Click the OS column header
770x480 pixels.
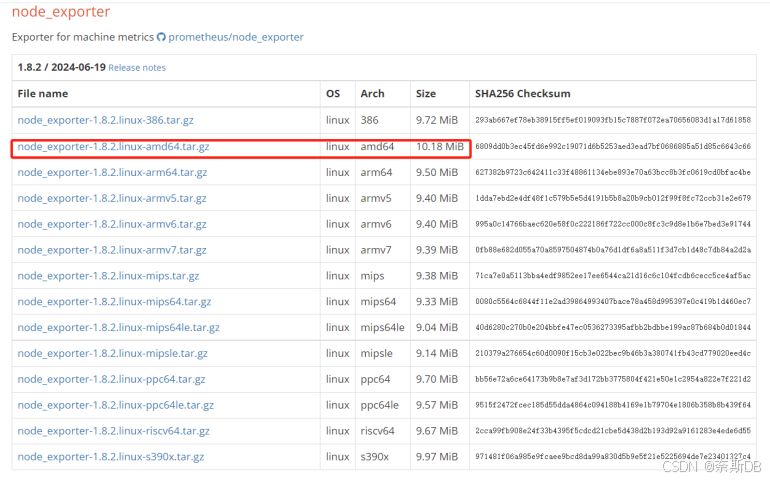click(333, 94)
